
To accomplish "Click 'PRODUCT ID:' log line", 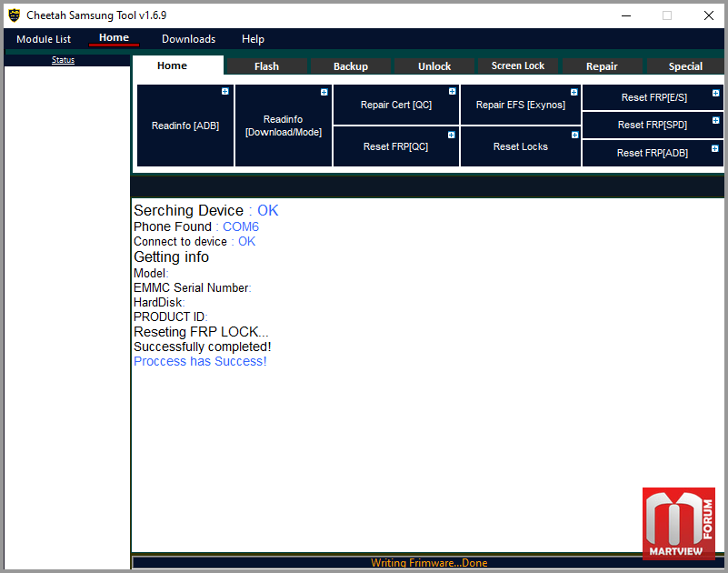I will click(x=170, y=317).
